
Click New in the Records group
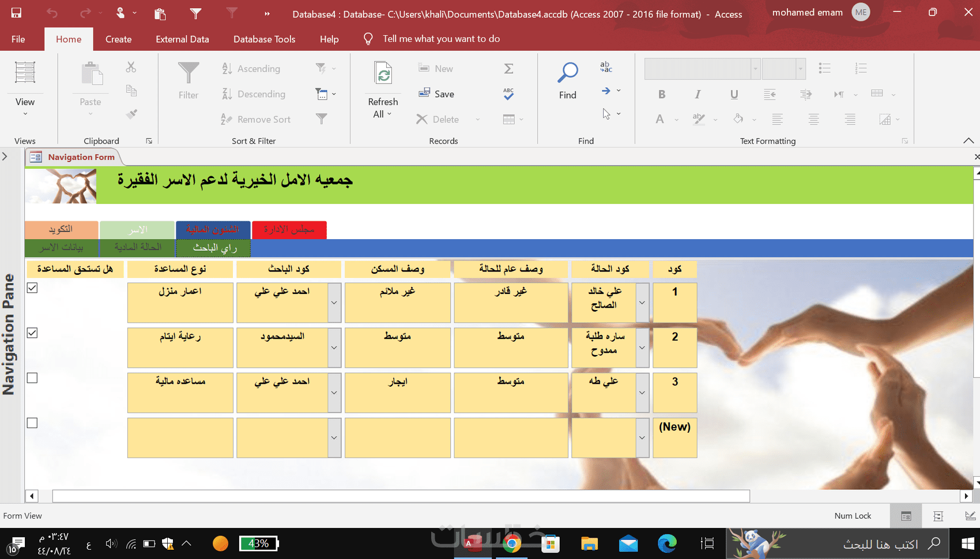pyautogui.click(x=436, y=69)
